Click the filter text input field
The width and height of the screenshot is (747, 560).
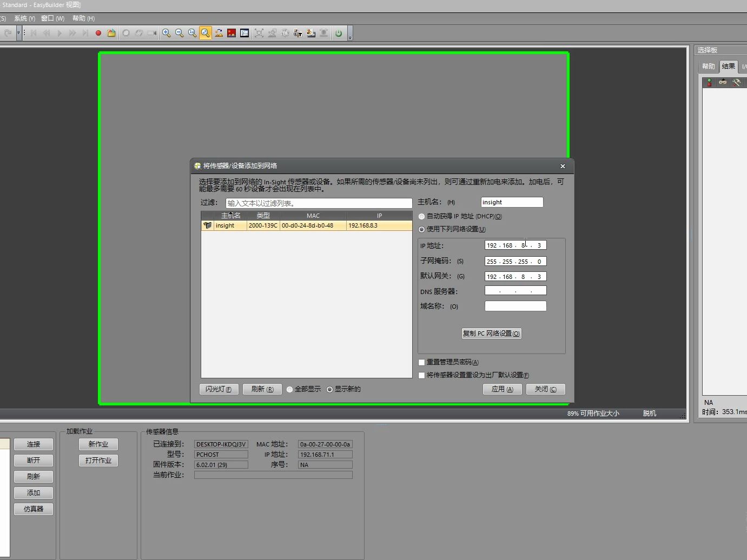[x=319, y=203]
